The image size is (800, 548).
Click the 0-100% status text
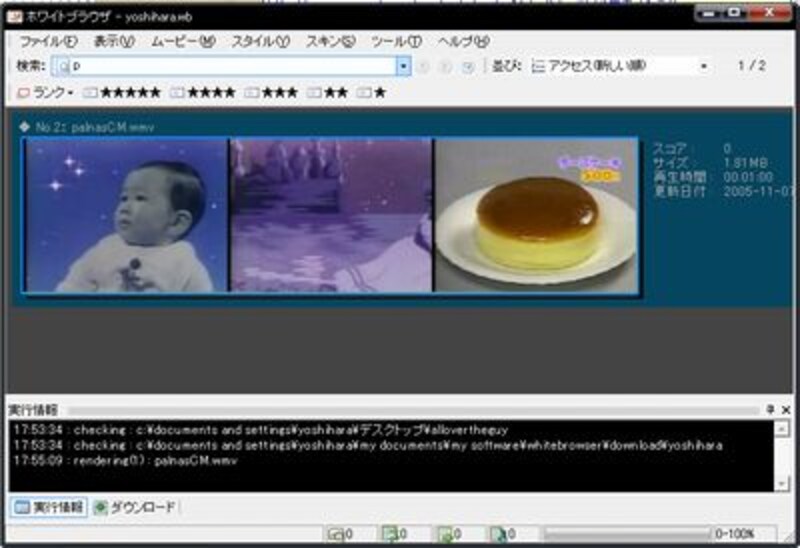[x=734, y=534]
